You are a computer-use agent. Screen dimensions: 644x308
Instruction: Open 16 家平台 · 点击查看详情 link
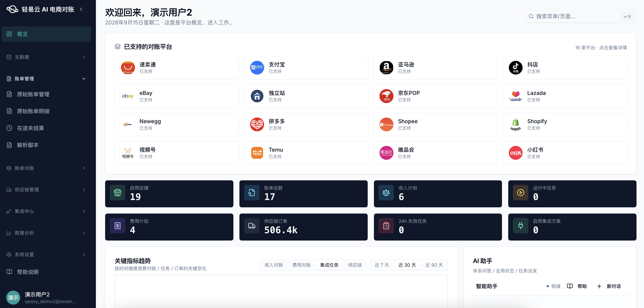click(x=601, y=47)
